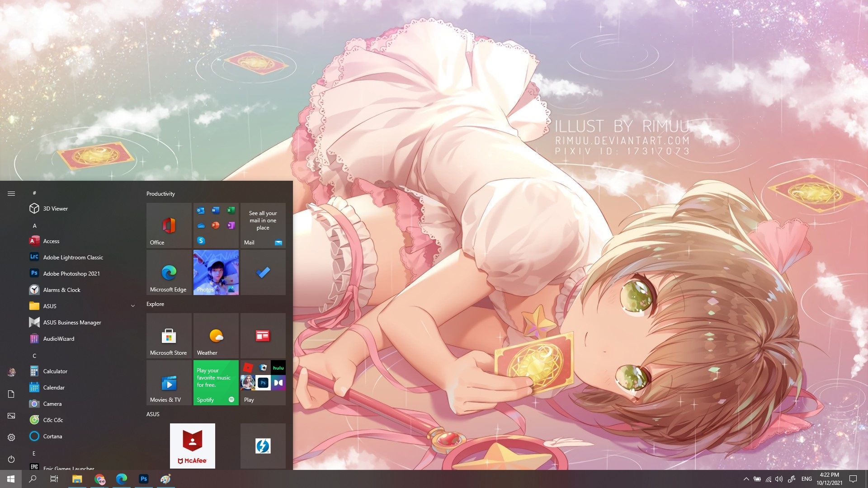Click the Microsoft Edge tile
This screenshot has height=488, width=868.
(169, 272)
